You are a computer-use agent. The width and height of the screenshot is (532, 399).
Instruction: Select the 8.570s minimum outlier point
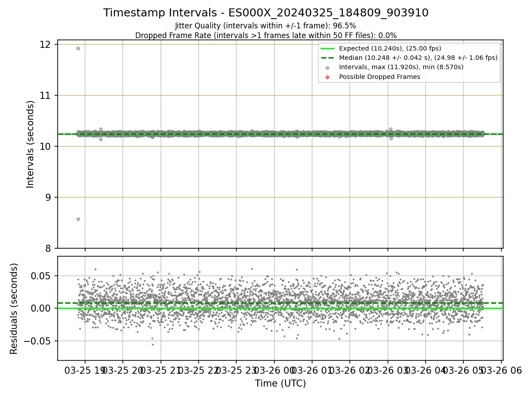click(x=78, y=219)
